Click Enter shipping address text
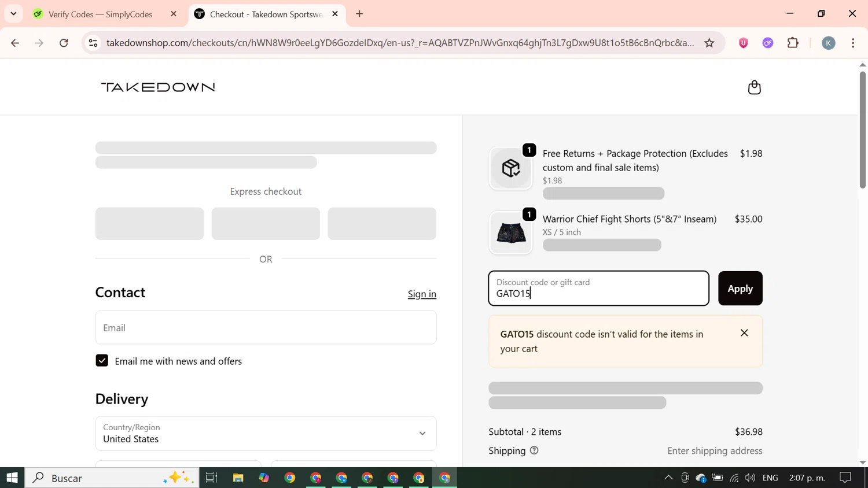 (715, 451)
